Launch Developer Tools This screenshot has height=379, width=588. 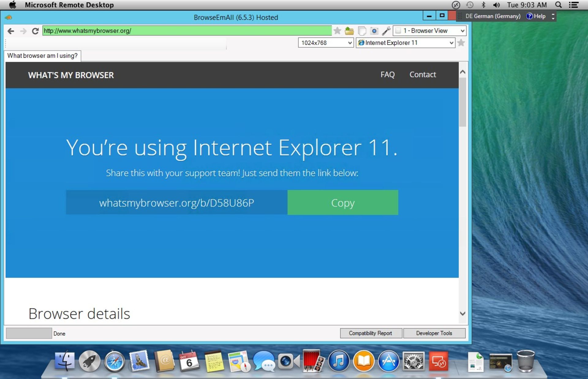[x=434, y=333]
